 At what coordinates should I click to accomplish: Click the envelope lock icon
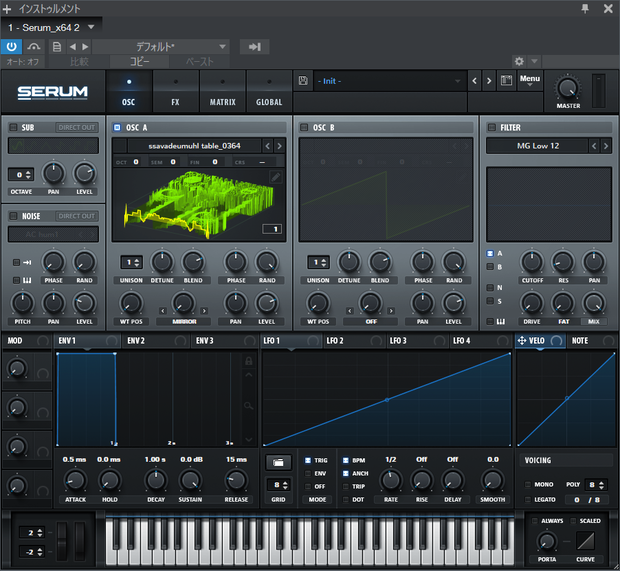tap(249, 361)
